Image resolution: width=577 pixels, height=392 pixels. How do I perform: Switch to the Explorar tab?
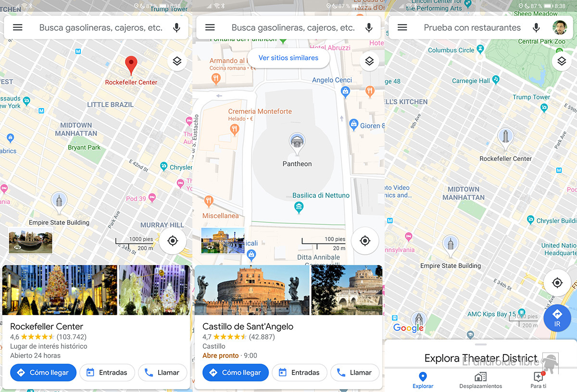coord(423,380)
